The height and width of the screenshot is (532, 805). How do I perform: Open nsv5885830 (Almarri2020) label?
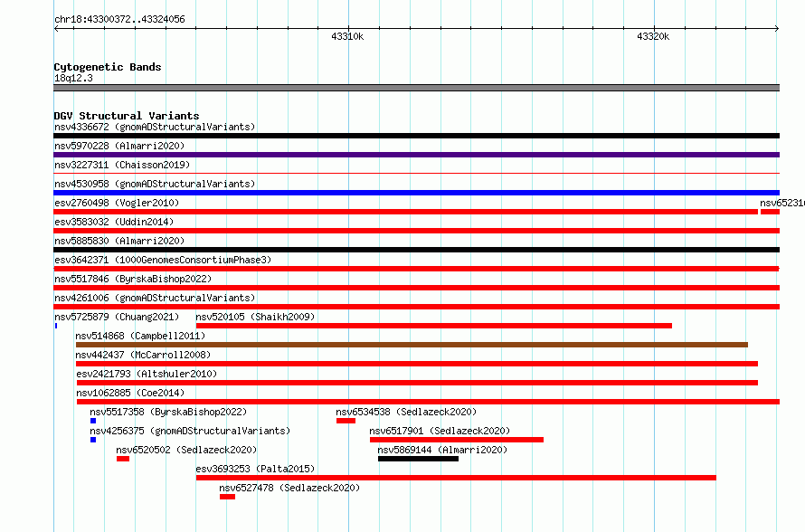(x=119, y=241)
